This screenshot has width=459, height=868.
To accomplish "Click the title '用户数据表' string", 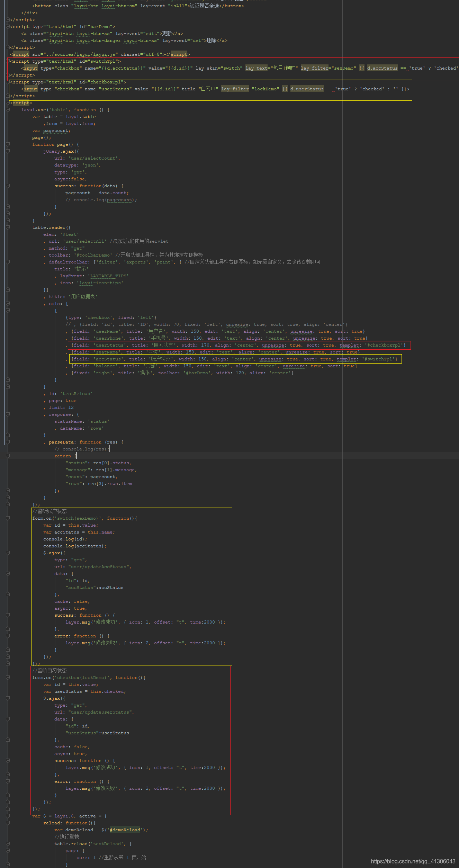I will [83, 297].
